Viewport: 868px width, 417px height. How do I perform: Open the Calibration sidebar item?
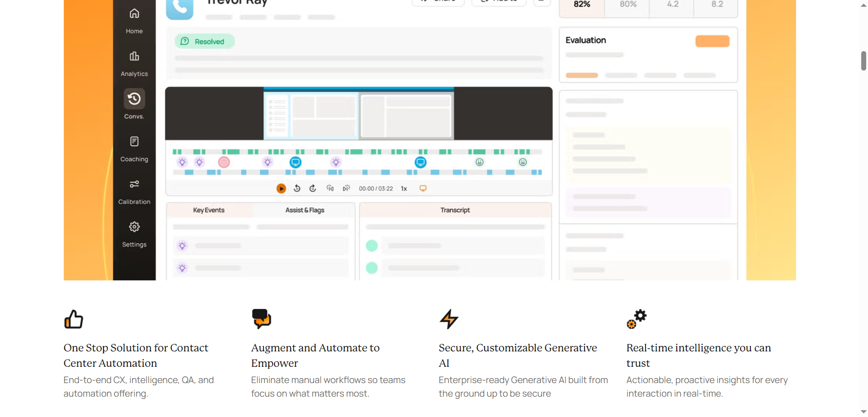(x=134, y=190)
